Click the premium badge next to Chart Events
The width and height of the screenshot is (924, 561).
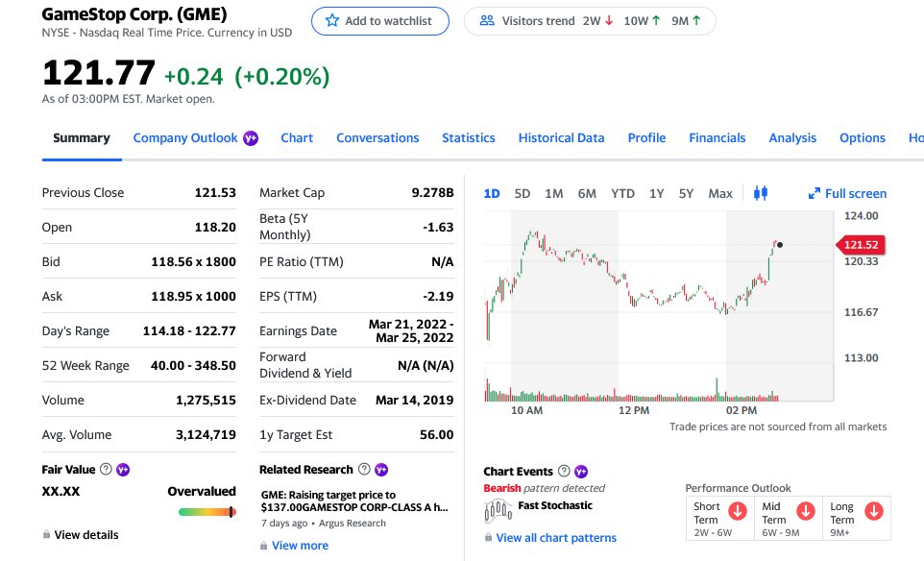coord(581,472)
